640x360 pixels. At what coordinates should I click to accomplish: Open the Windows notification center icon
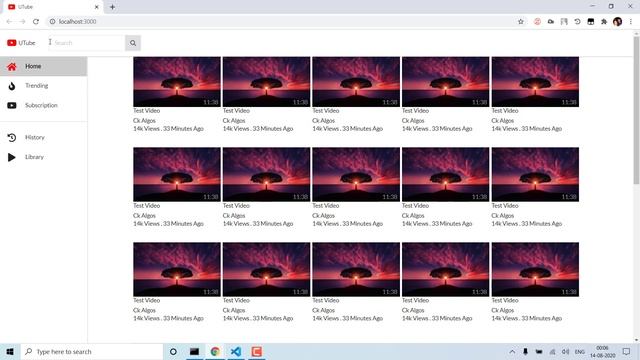627,351
